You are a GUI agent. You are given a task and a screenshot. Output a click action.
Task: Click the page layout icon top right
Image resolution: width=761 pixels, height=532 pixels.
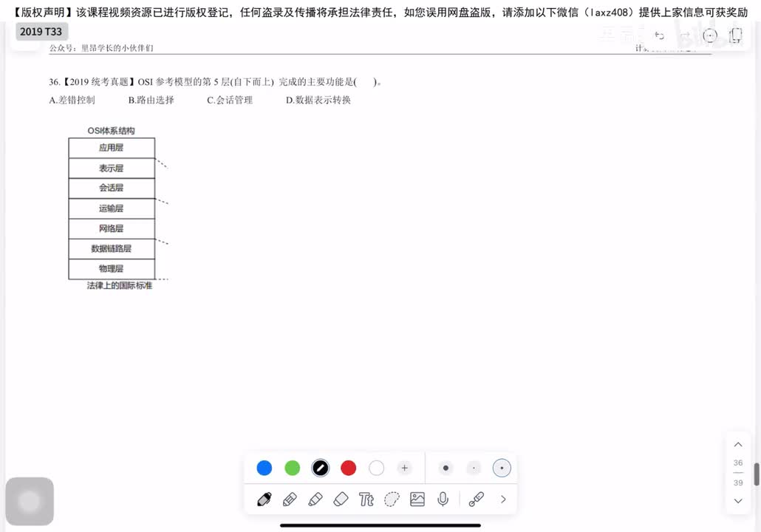(736, 35)
